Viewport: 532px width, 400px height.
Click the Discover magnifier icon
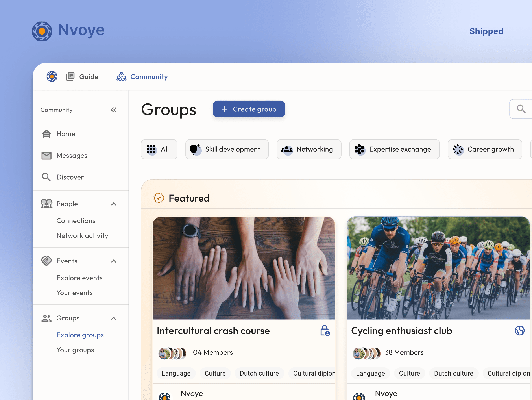click(46, 177)
